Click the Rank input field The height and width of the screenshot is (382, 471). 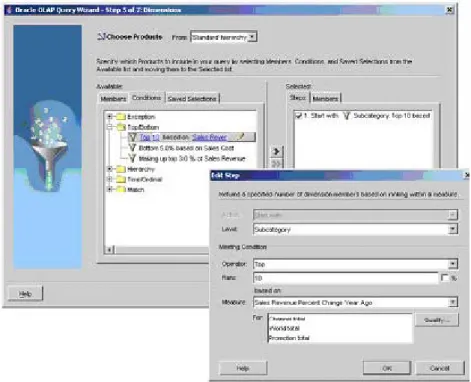(346, 278)
